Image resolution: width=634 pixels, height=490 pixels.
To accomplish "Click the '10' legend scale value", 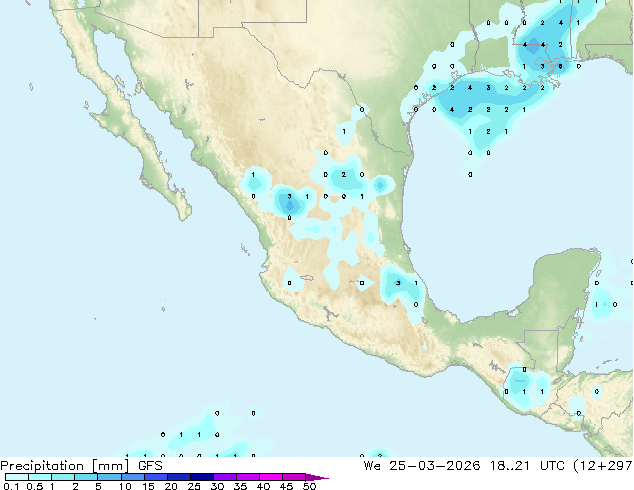I will pos(125,486).
